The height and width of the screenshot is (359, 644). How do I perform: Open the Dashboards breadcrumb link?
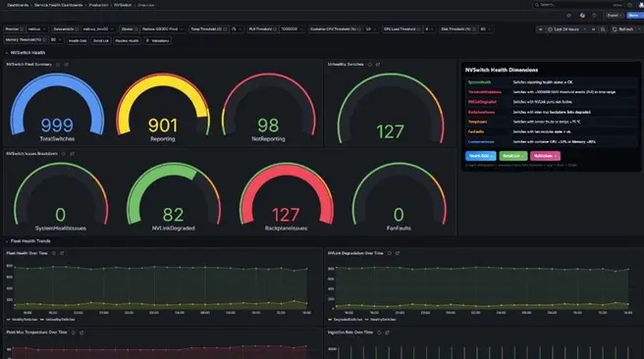[x=18, y=5]
